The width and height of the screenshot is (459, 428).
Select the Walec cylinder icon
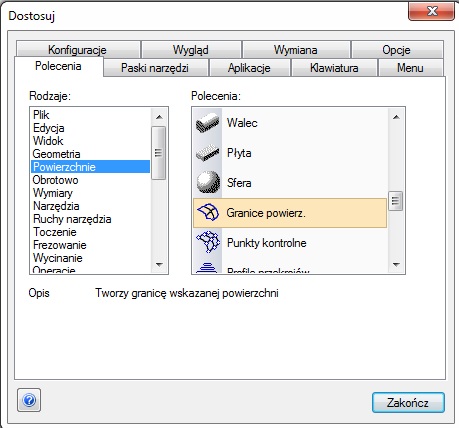pyautogui.click(x=207, y=123)
